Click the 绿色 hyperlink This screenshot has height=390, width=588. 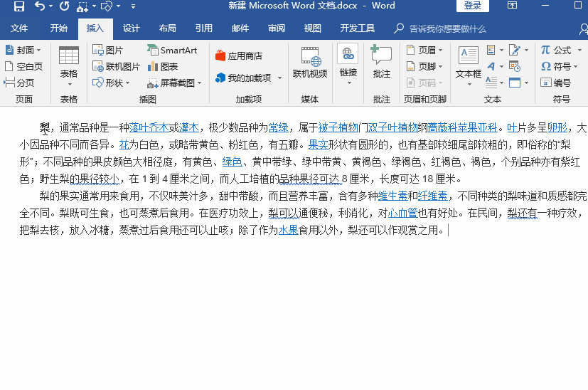[232, 162]
